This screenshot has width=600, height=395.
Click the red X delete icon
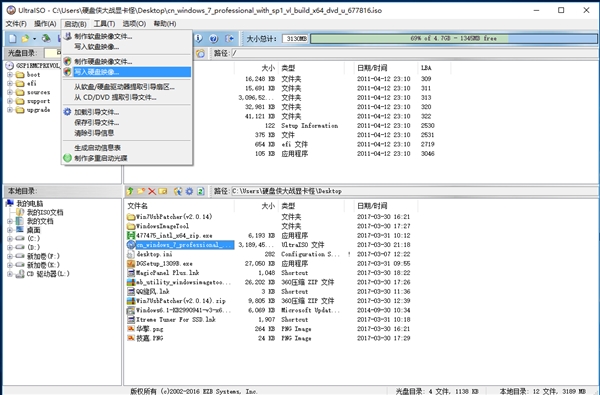[152, 191]
